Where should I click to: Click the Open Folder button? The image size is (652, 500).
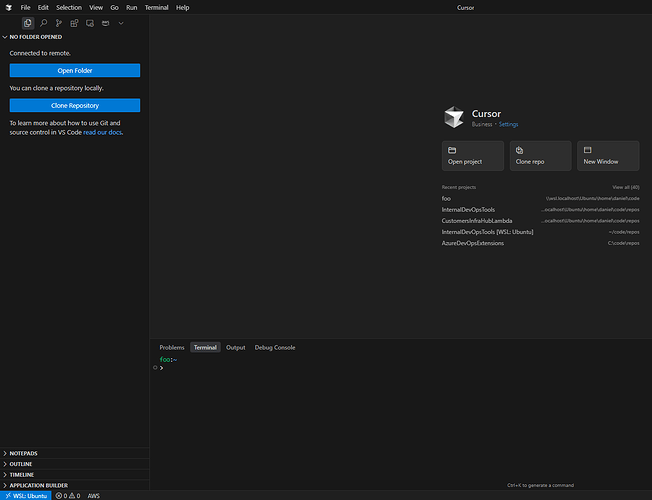point(75,70)
